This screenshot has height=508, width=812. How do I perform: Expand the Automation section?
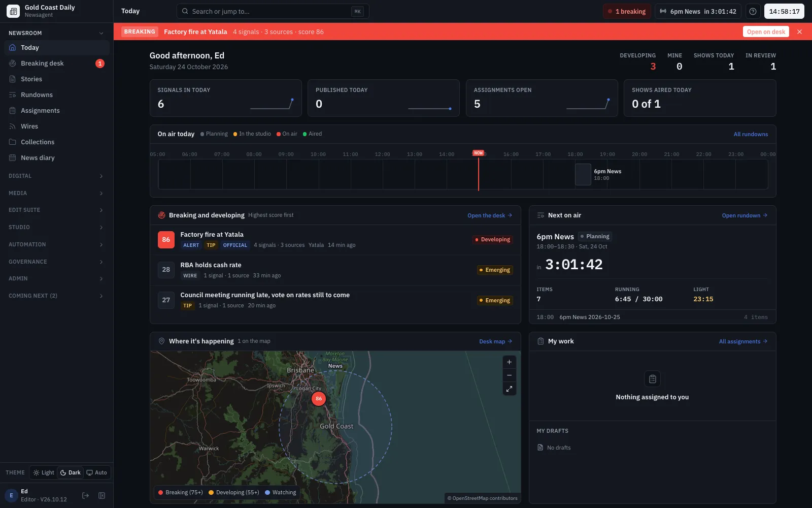(57, 244)
